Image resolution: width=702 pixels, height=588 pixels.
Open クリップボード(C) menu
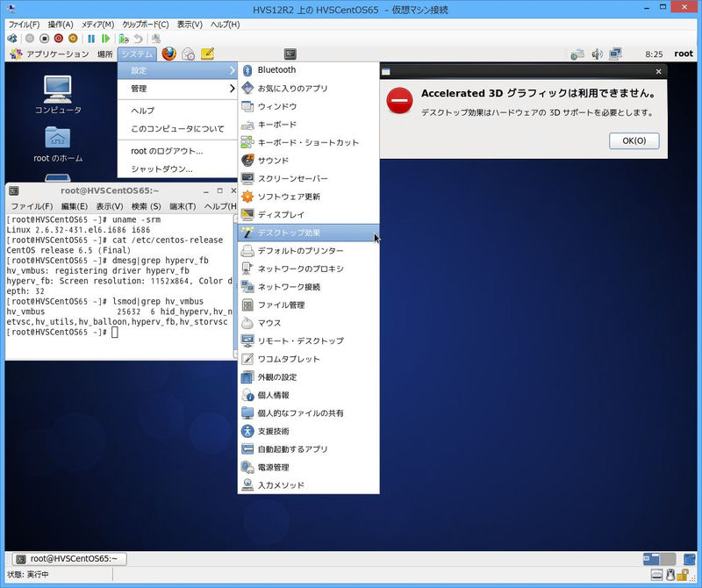click(x=146, y=25)
